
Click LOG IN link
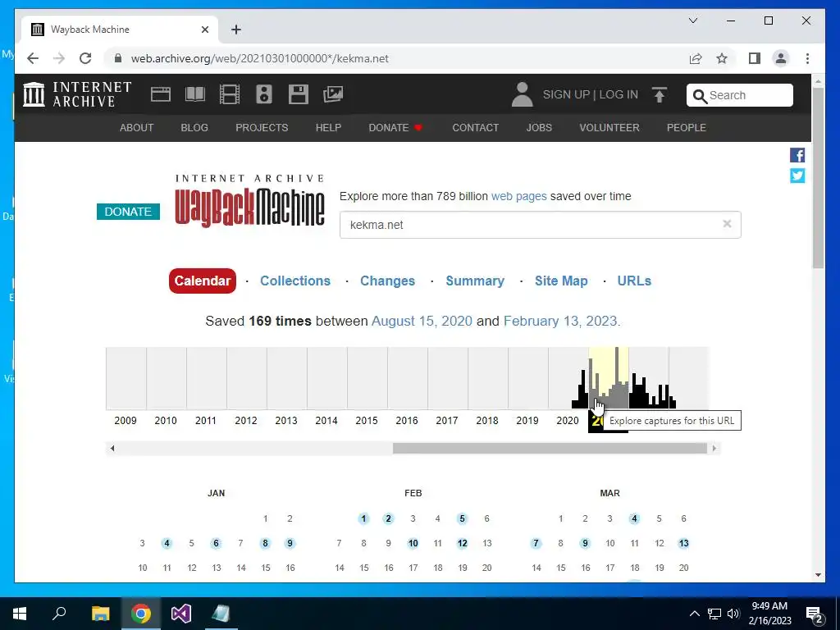coord(619,95)
